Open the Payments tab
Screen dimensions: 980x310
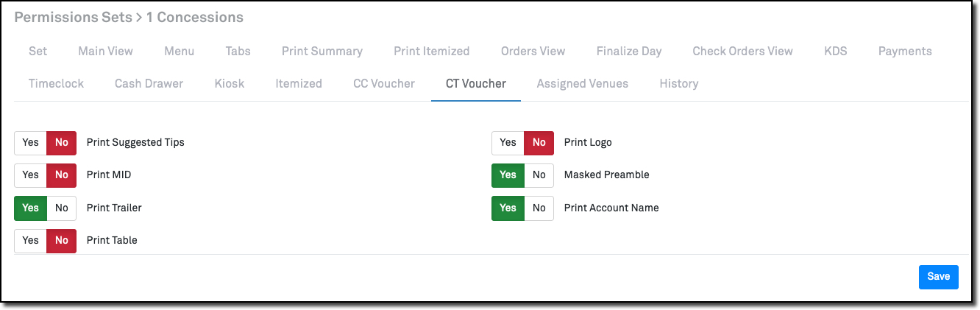click(905, 51)
